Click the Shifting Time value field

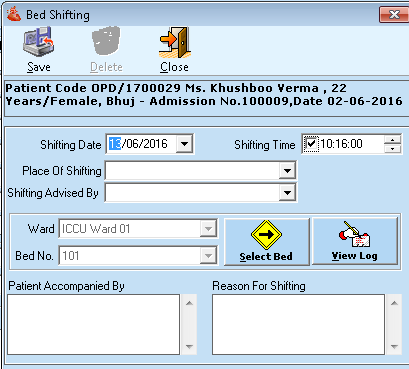click(x=351, y=144)
